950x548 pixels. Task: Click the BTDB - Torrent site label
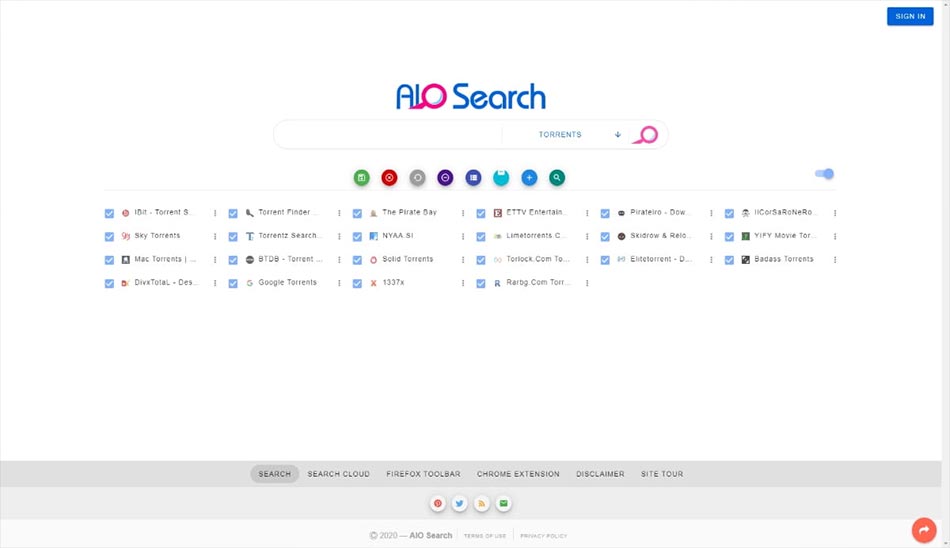(290, 259)
